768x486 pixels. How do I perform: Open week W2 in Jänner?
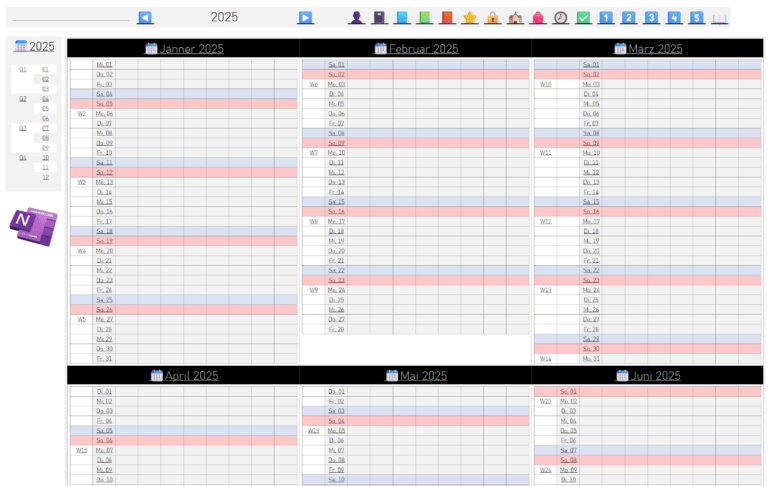pyautogui.click(x=81, y=114)
